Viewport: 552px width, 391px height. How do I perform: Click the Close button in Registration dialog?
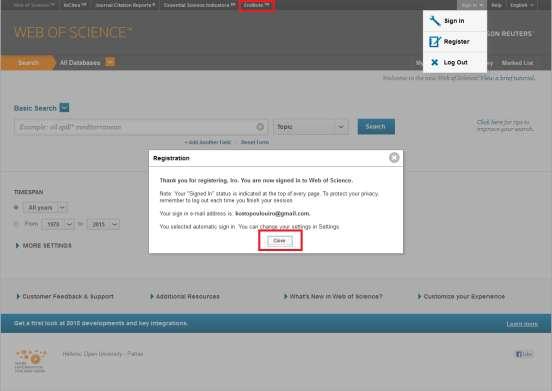280,241
